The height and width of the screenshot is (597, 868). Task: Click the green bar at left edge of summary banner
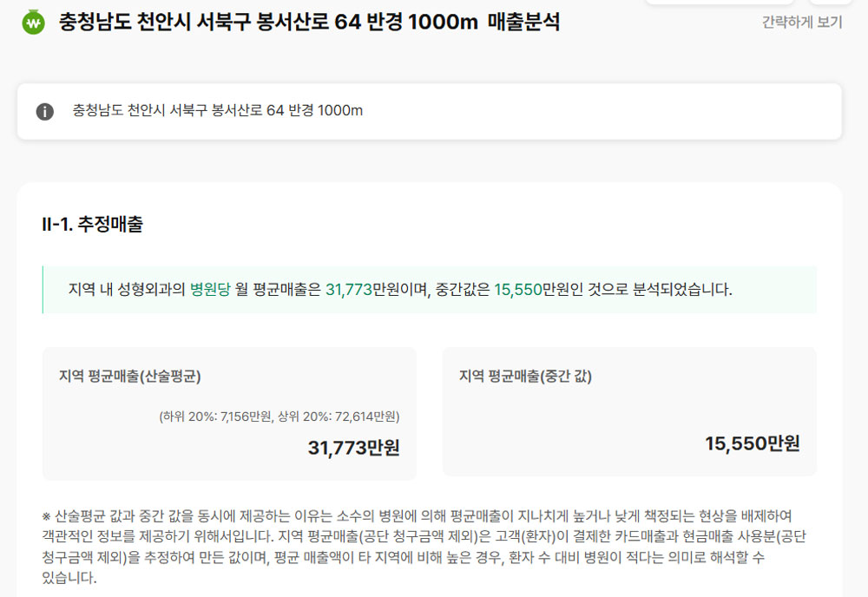(43, 290)
